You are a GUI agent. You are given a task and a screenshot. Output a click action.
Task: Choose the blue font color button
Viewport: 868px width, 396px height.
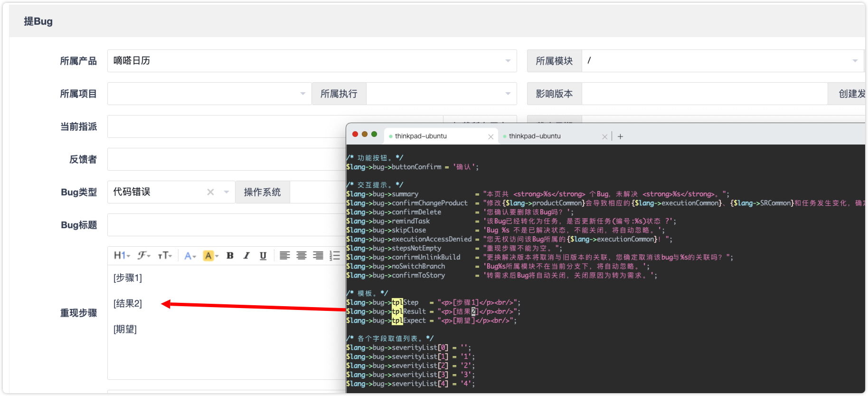pos(189,256)
